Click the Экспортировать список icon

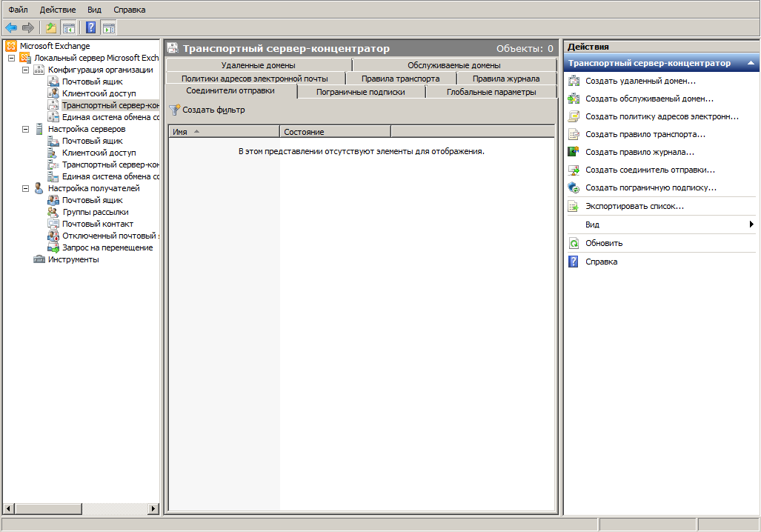tap(574, 206)
